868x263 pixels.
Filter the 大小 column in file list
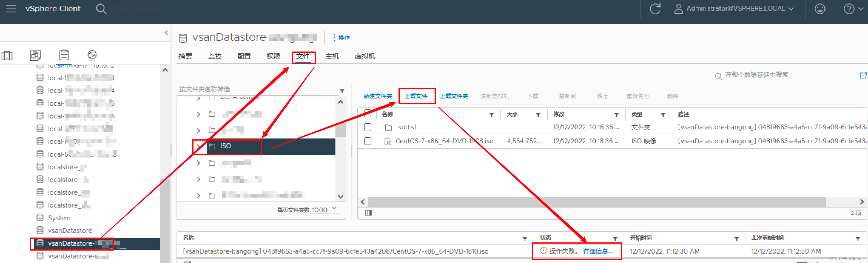tap(538, 115)
